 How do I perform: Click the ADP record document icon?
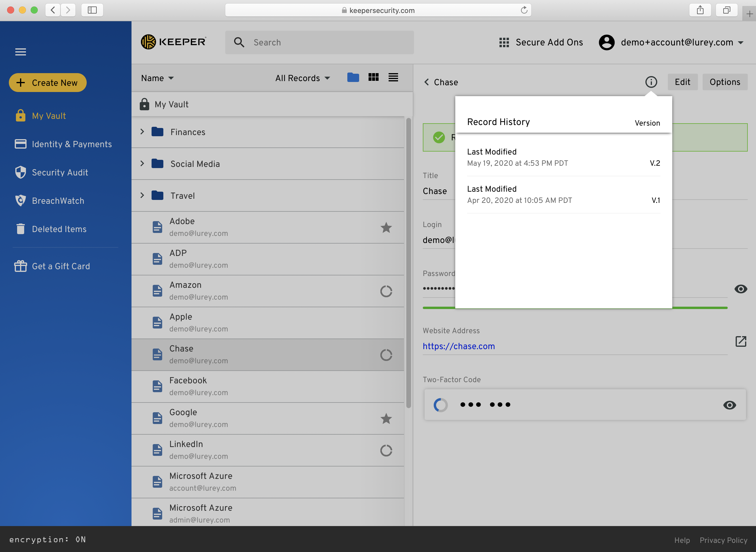pos(157,259)
